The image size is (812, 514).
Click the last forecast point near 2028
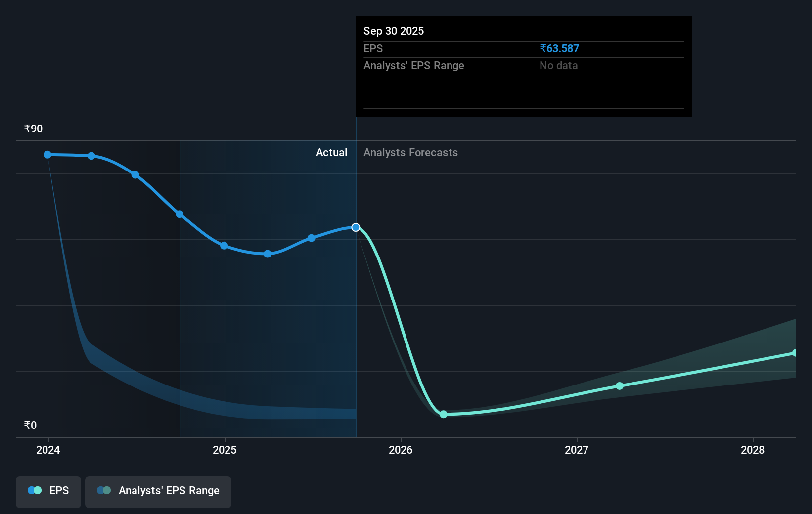click(795, 353)
